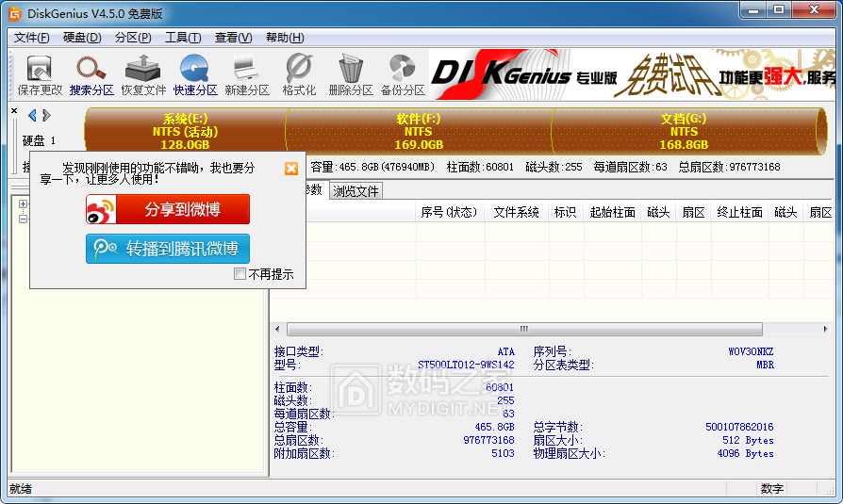Click the 文件系统 column header
This screenshot has width=843, height=504.
click(516, 213)
